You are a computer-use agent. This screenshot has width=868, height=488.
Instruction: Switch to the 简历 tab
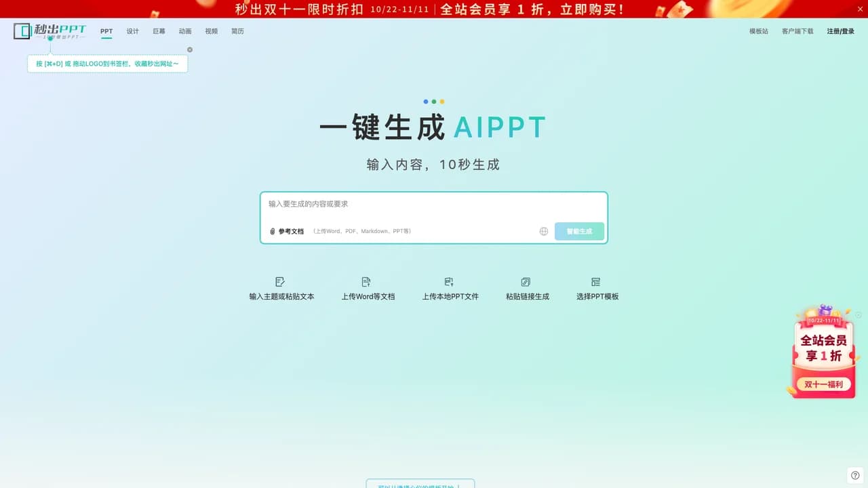coord(237,31)
